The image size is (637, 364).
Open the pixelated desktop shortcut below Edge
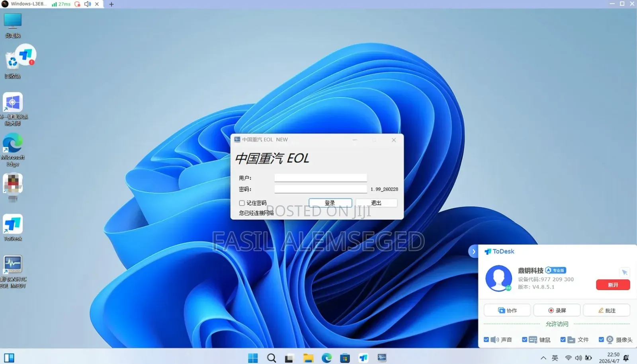point(13,187)
